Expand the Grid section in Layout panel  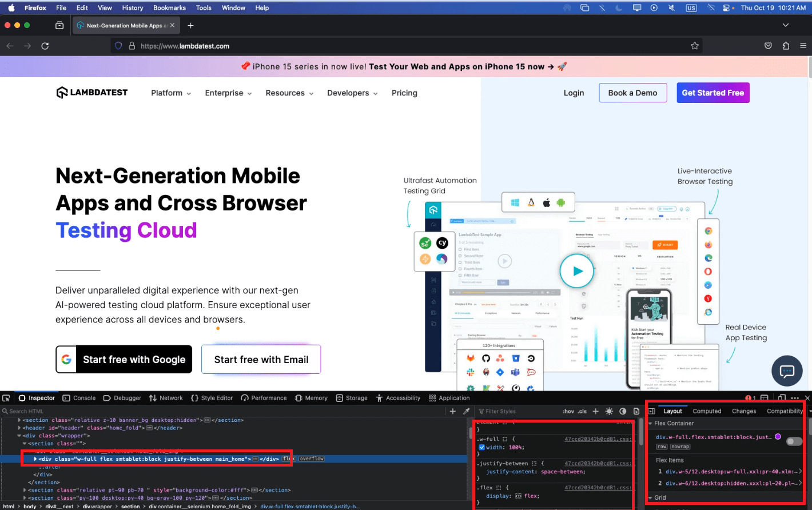coord(650,497)
